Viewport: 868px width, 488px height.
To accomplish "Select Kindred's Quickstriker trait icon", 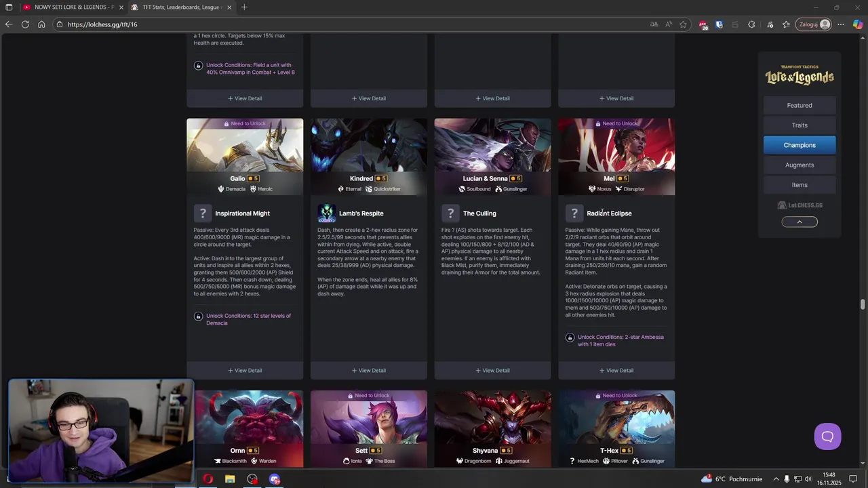I will (x=370, y=189).
